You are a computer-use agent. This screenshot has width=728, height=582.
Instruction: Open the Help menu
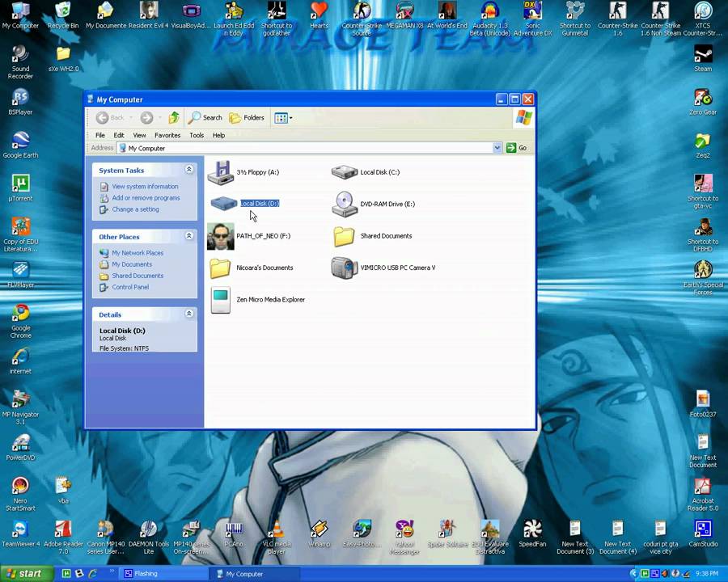tap(218, 135)
